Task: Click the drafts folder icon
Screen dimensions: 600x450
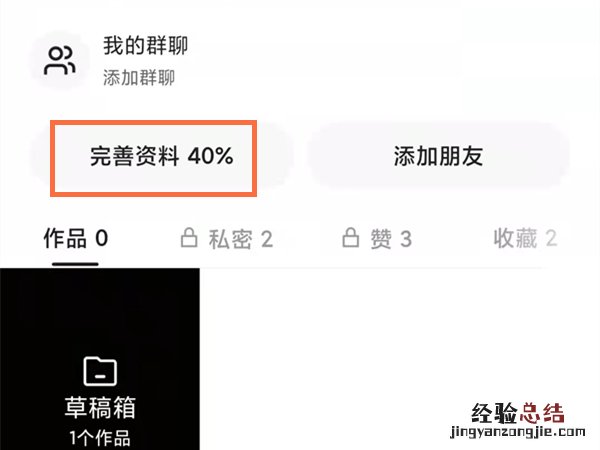Action: click(100, 371)
